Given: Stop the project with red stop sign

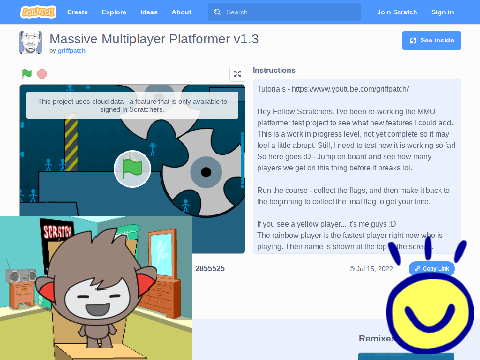Looking at the screenshot, I should 42,74.
